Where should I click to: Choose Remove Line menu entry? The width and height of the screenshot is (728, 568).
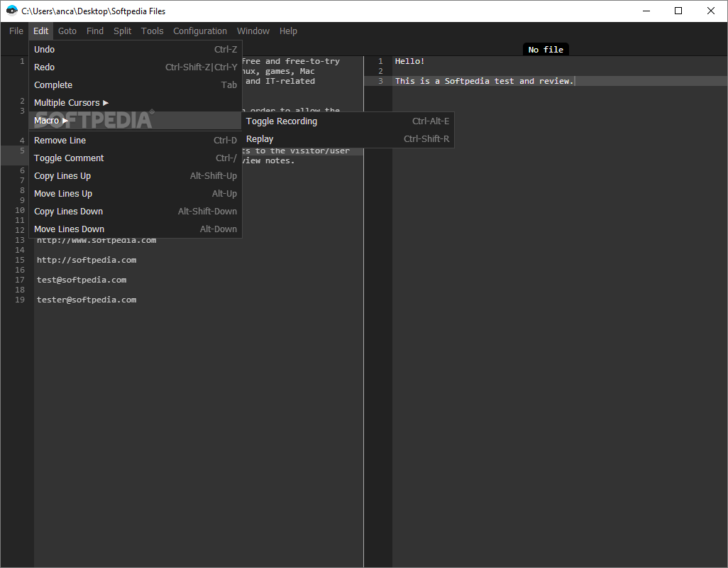(135, 141)
